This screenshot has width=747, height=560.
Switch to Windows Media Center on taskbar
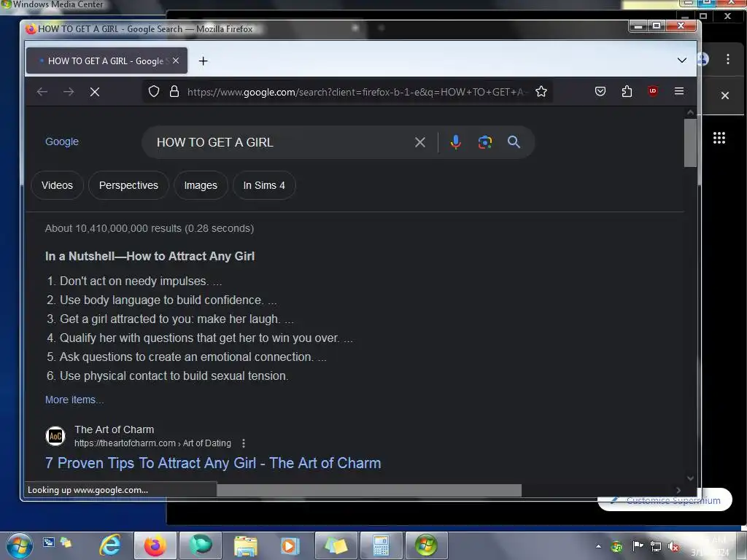coord(426,545)
